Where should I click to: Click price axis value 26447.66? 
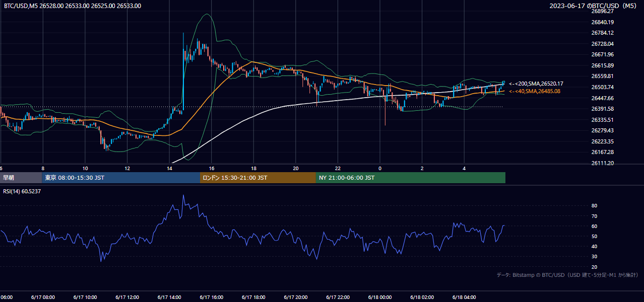[x=603, y=98]
